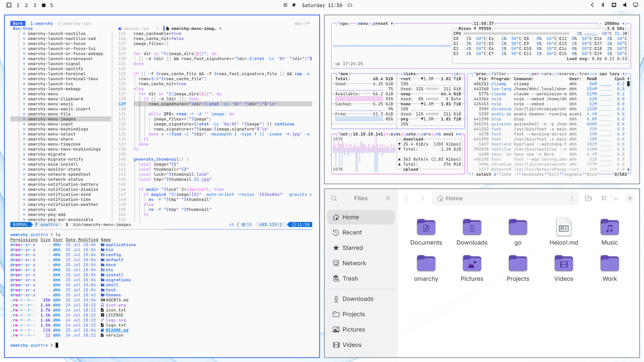Toggle lazy cpu sorting in btop
The image size is (644, 362).
(x=614, y=74)
